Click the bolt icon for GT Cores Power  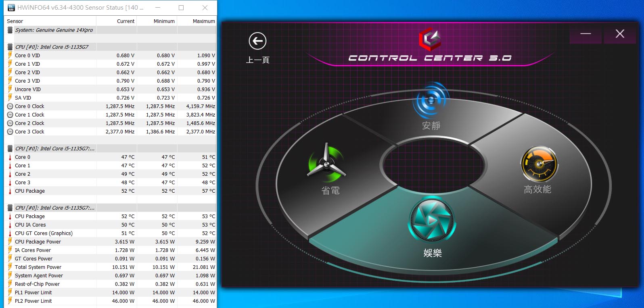pyautogui.click(x=10, y=258)
